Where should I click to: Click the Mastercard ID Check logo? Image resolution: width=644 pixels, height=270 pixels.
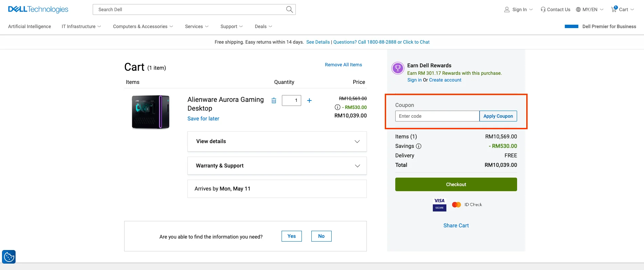point(467,205)
